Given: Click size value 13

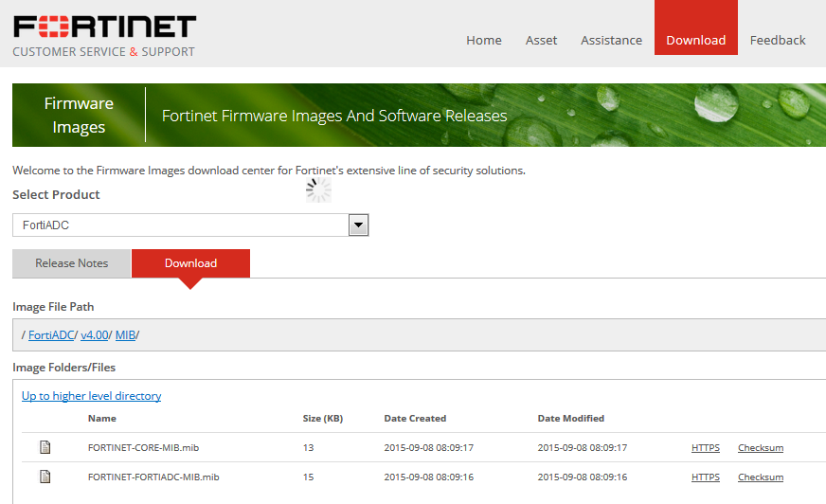Looking at the screenshot, I should coord(308,448).
